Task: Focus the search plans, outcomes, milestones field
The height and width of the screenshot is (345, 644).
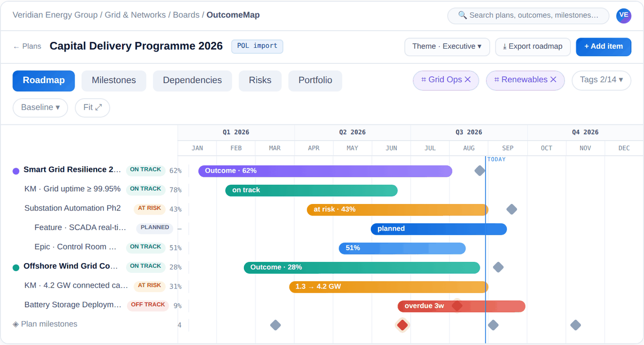Action: (529, 16)
